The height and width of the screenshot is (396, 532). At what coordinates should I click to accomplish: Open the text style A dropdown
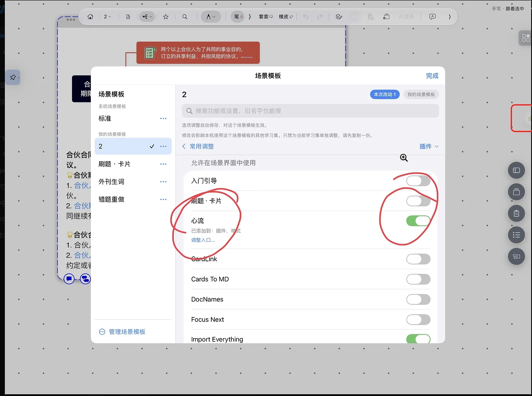click(211, 17)
